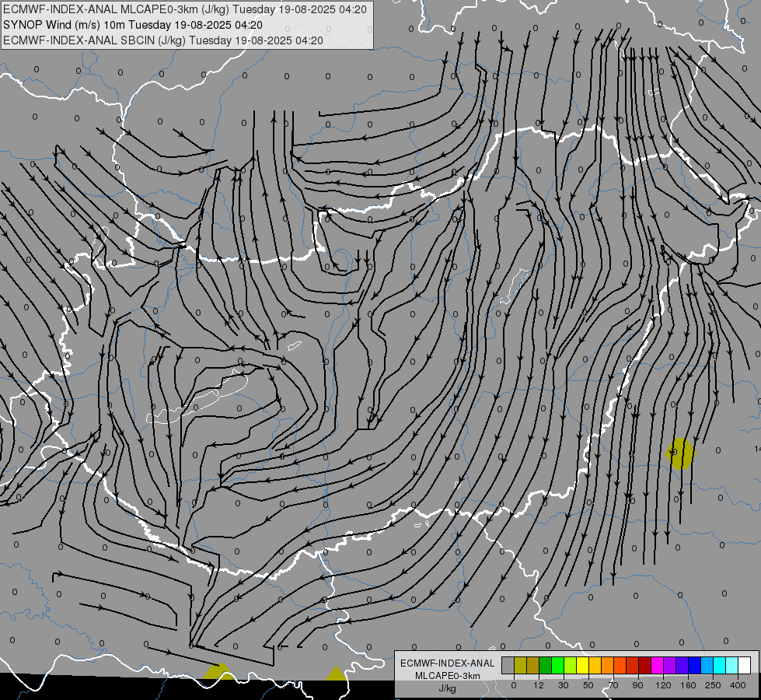Choose the dark red swatch just above 90
Screen dimensions: 761x700
[x=645, y=665]
